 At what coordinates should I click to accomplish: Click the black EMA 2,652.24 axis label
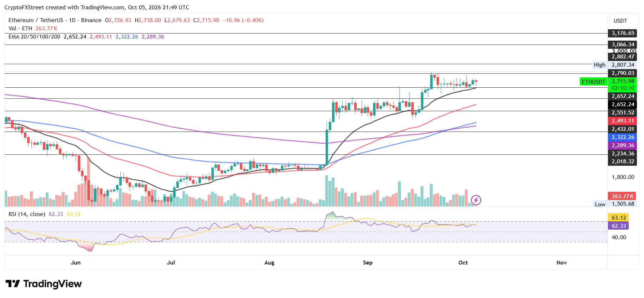tap(623, 104)
